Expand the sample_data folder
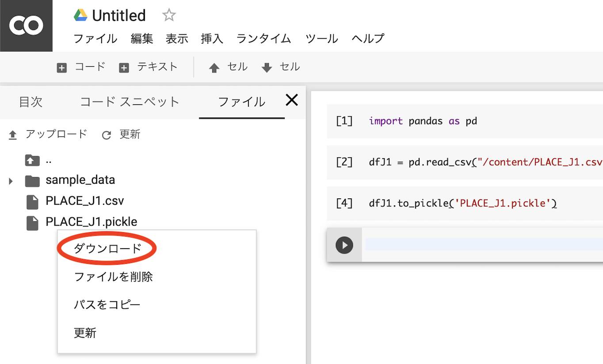 point(11,181)
